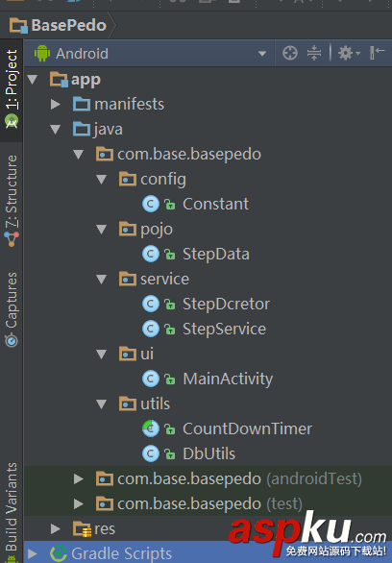
Task: Expand the manifests folder
Action: tap(56, 104)
